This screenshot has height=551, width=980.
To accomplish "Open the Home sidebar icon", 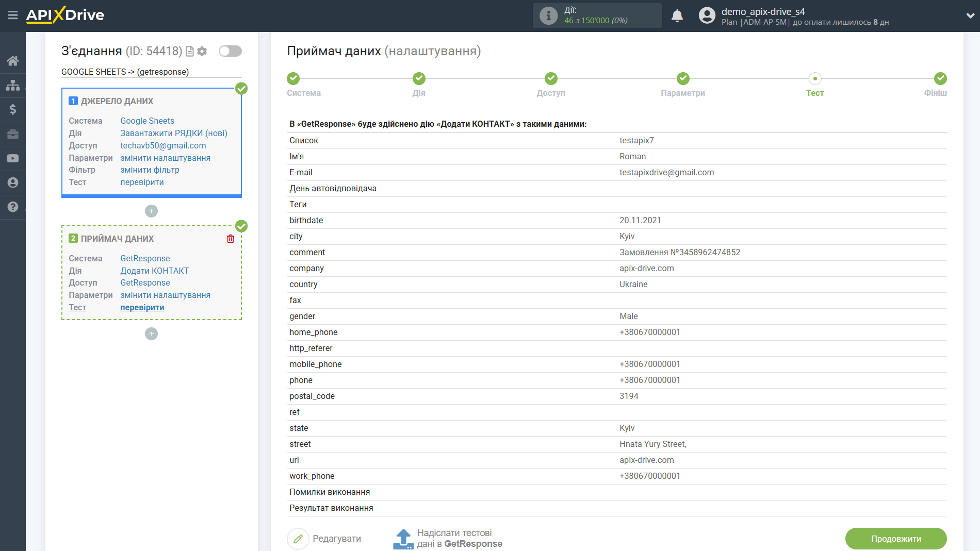I will pyautogui.click(x=13, y=61).
